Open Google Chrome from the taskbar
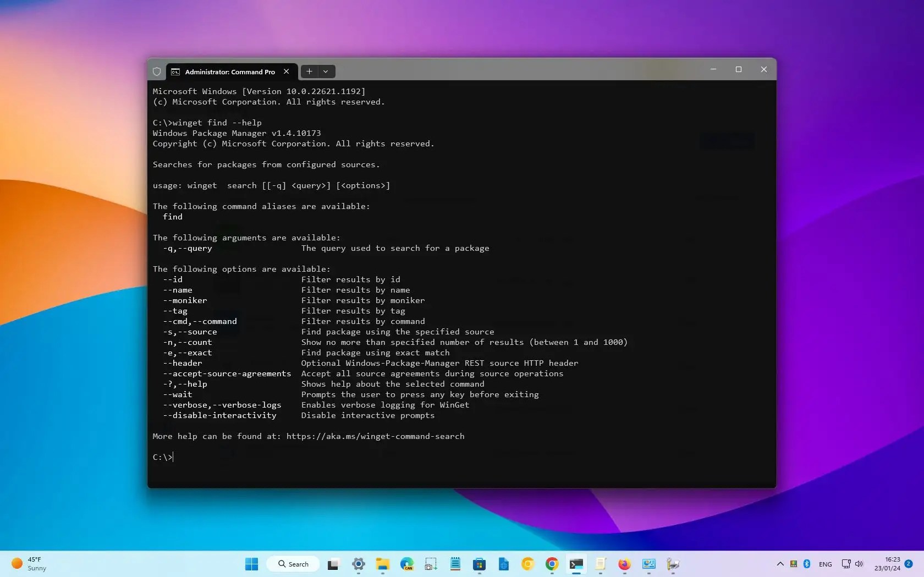 point(552,564)
